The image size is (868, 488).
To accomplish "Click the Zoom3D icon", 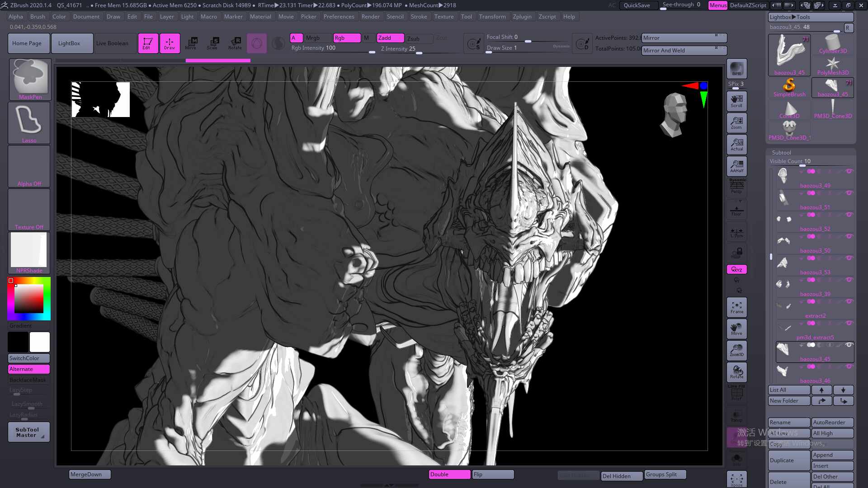I will 736,351.
